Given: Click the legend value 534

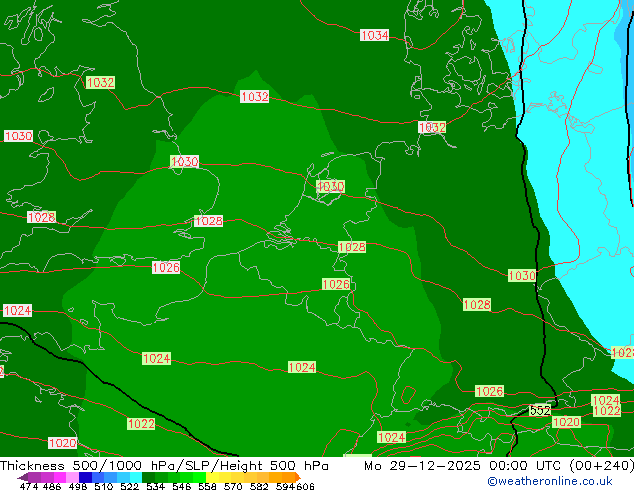Looking at the screenshot, I should (155, 486).
